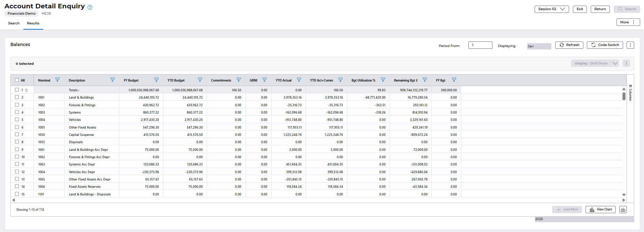Filter the Bgt Utilisation % column
644x232 pixels.
click(383, 80)
